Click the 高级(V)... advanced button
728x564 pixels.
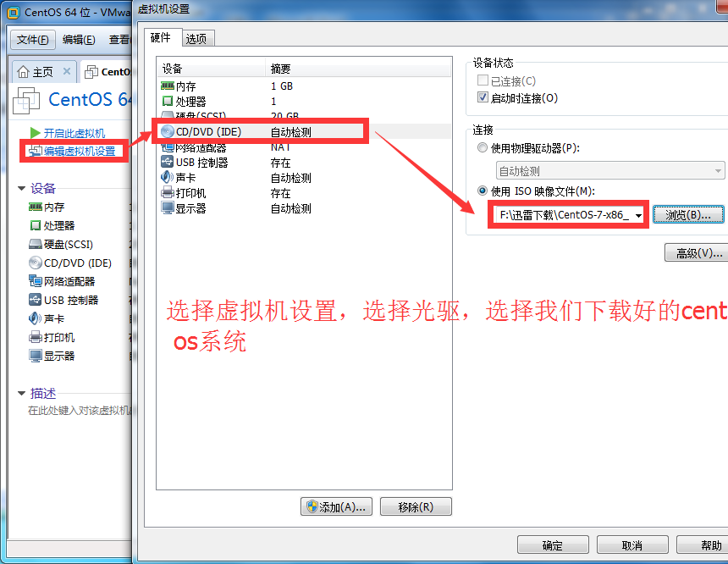click(698, 252)
